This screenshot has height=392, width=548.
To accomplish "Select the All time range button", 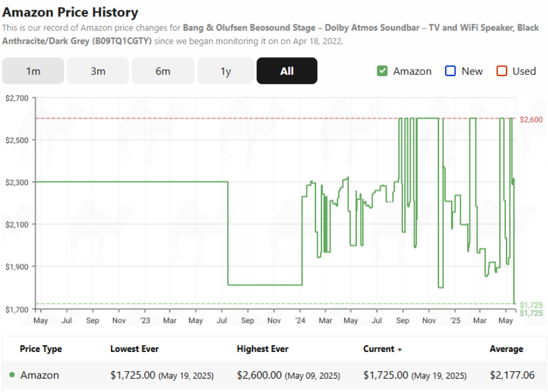I will tap(287, 71).
